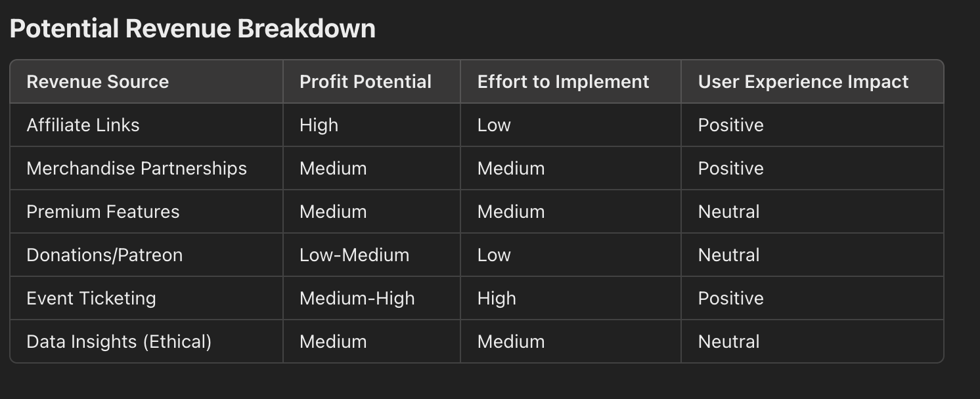Image resolution: width=980 pixels, height=399 pixels.
Task: Click the Data Insights (Ethical) cell
Action: 119,342
